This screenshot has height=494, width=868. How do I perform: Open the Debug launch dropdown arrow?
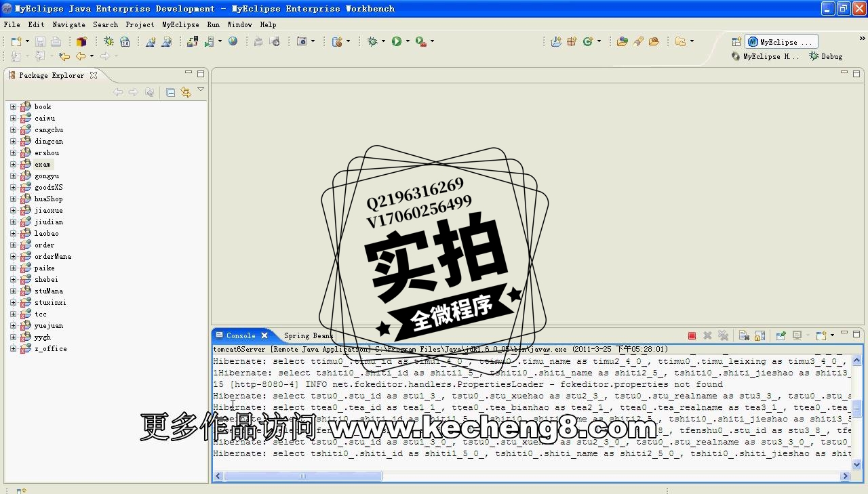point(383,41)
